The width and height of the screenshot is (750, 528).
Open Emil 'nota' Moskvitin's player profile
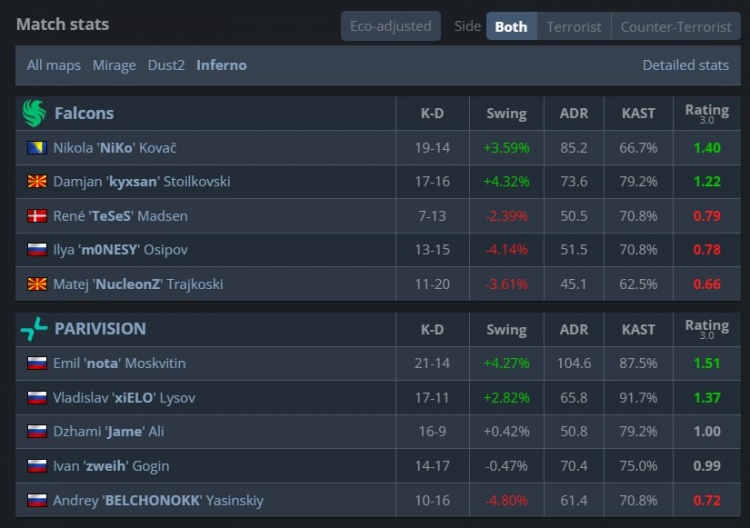[119, 364]
